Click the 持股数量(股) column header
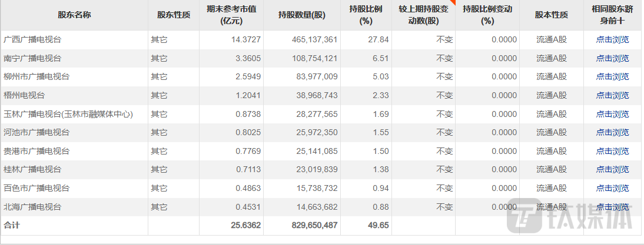 pos(301,15)
